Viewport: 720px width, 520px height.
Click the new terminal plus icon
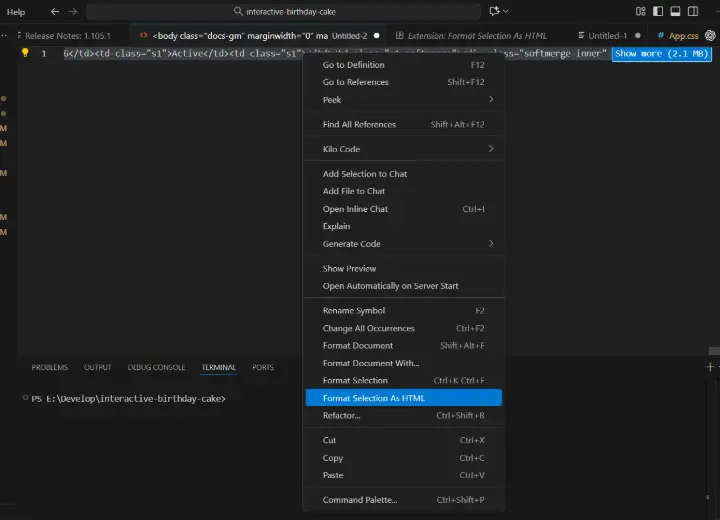pyautogui.click(x=712, y=367)
